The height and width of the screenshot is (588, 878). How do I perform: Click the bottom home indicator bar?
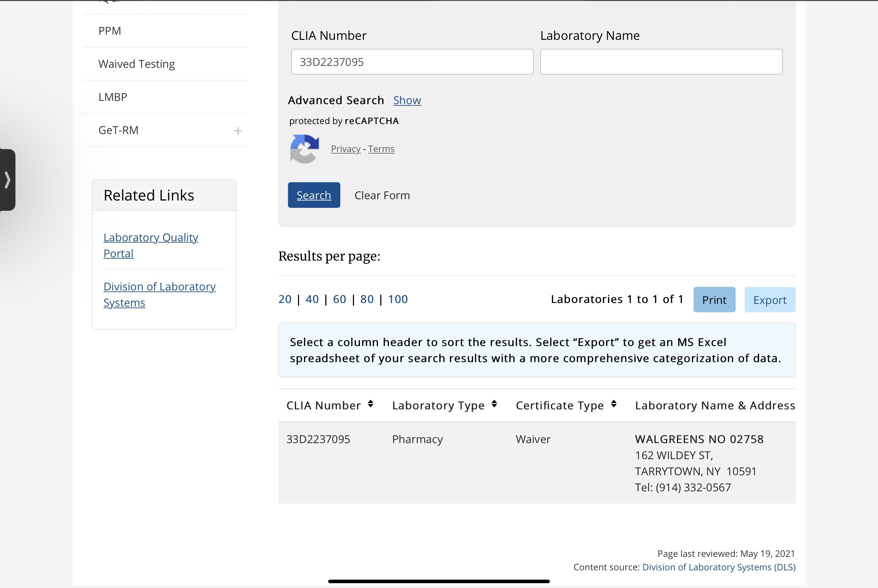pyautogui.click(x=439, y=581)
